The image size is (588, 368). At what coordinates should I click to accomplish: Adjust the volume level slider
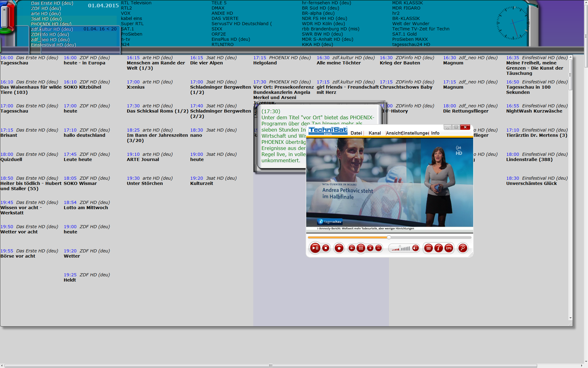pos(401,248)
